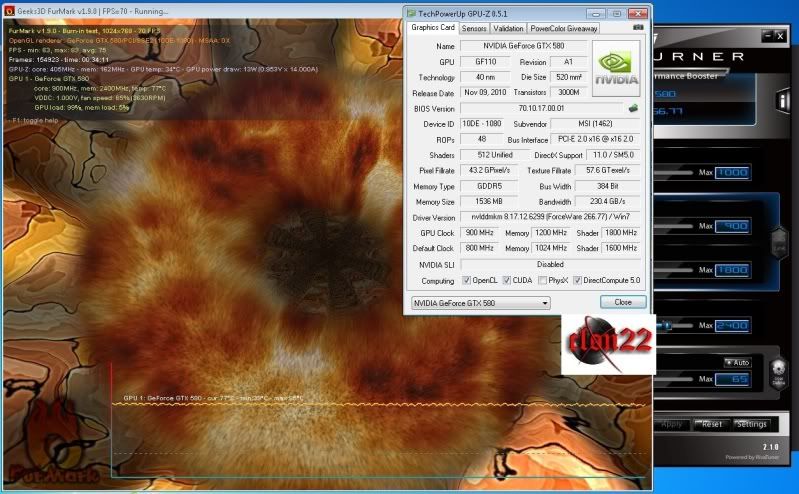799x494 pixels.
Task: Toggle the CUDA checkbox
Action: [507, 280]
